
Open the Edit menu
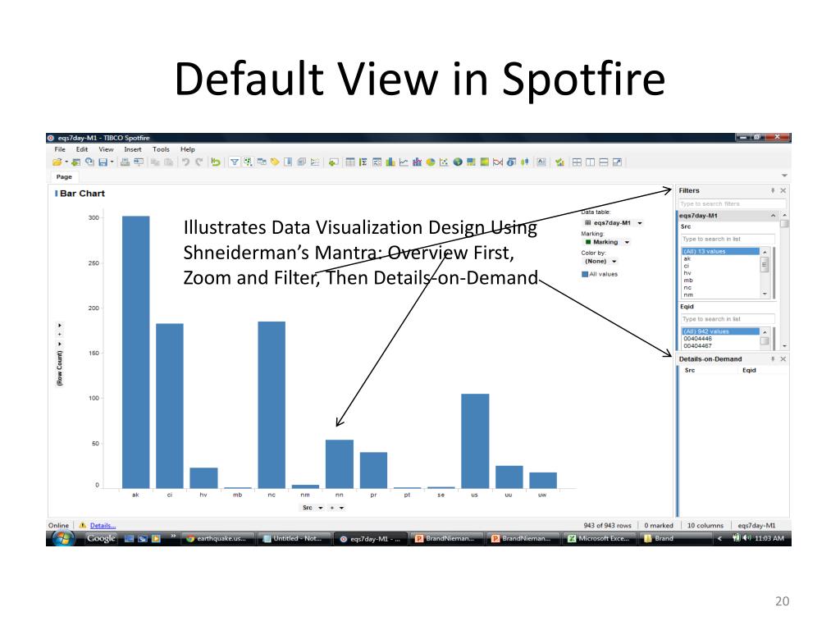click(82, 149)
